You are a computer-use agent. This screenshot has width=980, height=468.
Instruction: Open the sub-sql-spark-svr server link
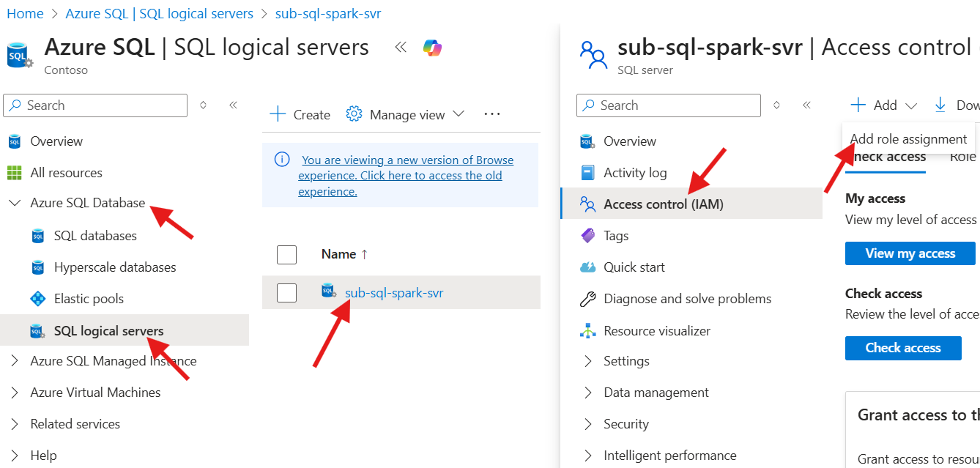[394, 293]
